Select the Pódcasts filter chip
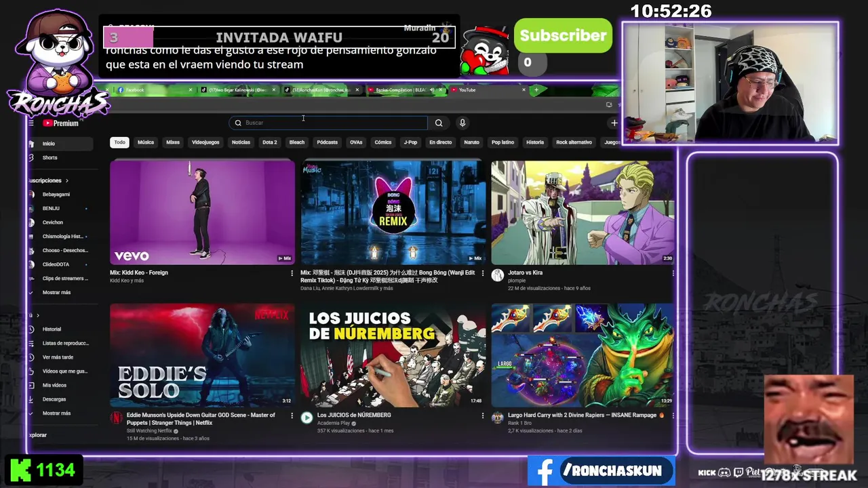This screenshot has width=868, height=488. click(327, 142)
